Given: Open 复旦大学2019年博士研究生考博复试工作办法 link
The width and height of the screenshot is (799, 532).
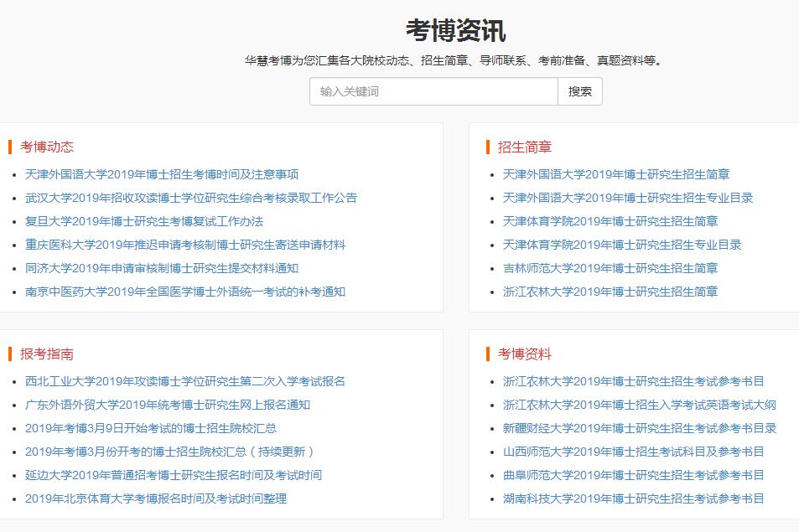Looking at the screenshot, I should [x=144, y=221].
